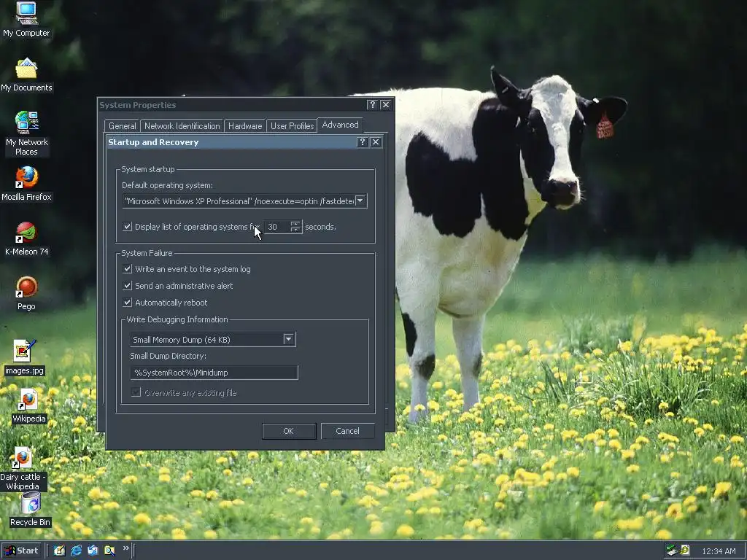The width and height of the screenshot is (747, 560).
Task: Toggle Display list of operating systems checkbox
Action: click(x=127, y=227)
